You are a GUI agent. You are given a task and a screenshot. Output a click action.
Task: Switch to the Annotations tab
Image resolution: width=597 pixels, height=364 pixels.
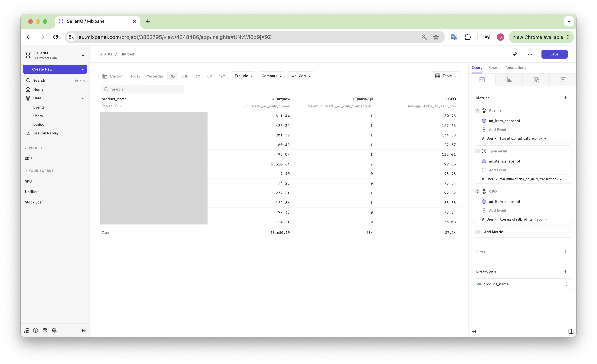pyautogui.click(x=516, y=68)
